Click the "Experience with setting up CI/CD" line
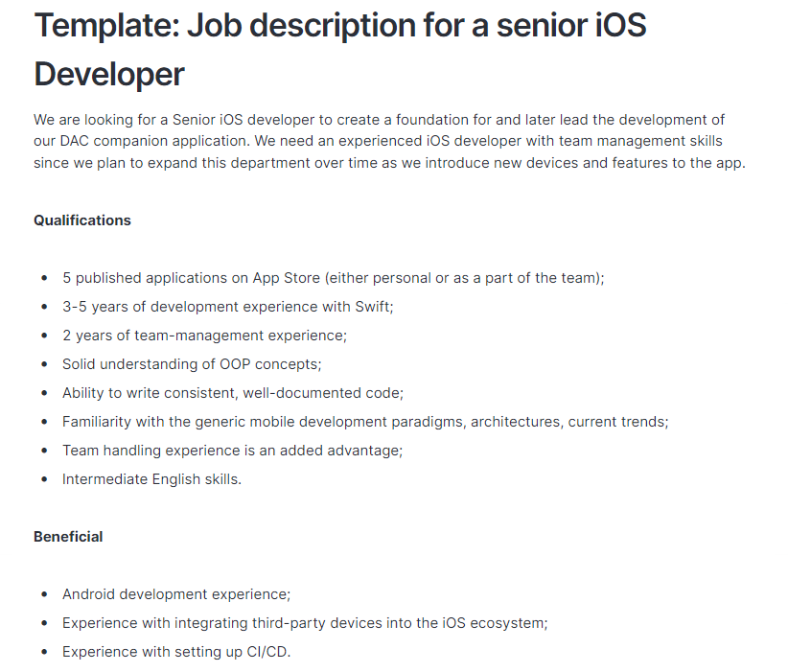This screenshot has height=672, width=788. (x=176, y=652)
